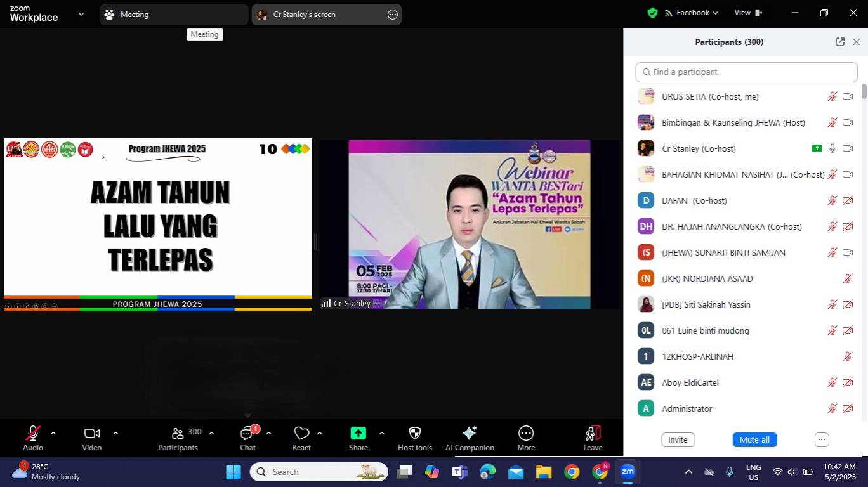This screenshot has height=487, width=868.
Task: Click the Find a participant search field
Action: [x=746, y=72]
